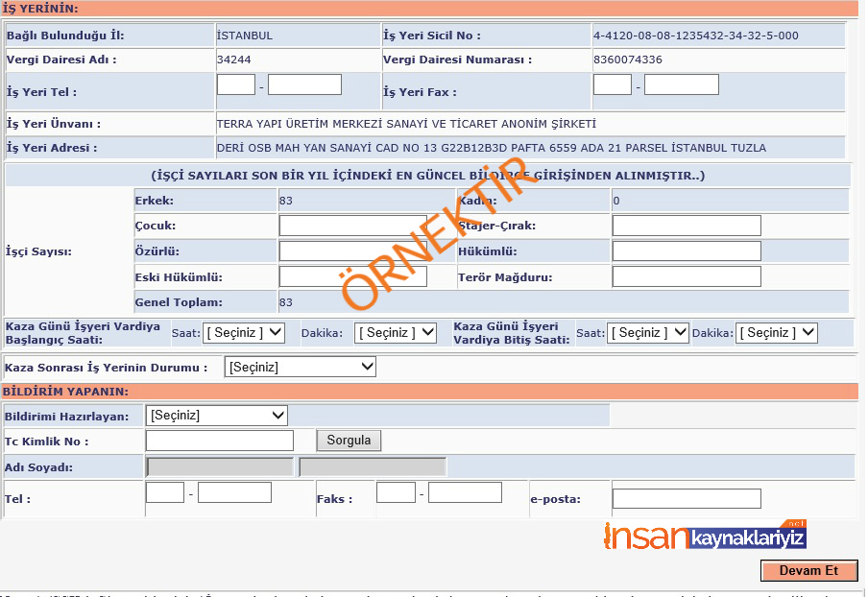Focus the e-posta input field
868x597 pixels.
pyautogui.click(x=687, y=499)
